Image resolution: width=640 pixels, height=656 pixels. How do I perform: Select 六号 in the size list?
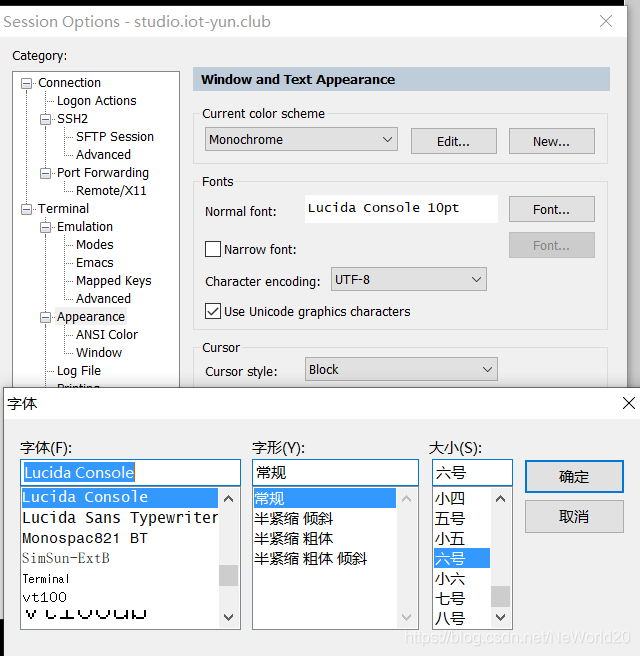462,559
